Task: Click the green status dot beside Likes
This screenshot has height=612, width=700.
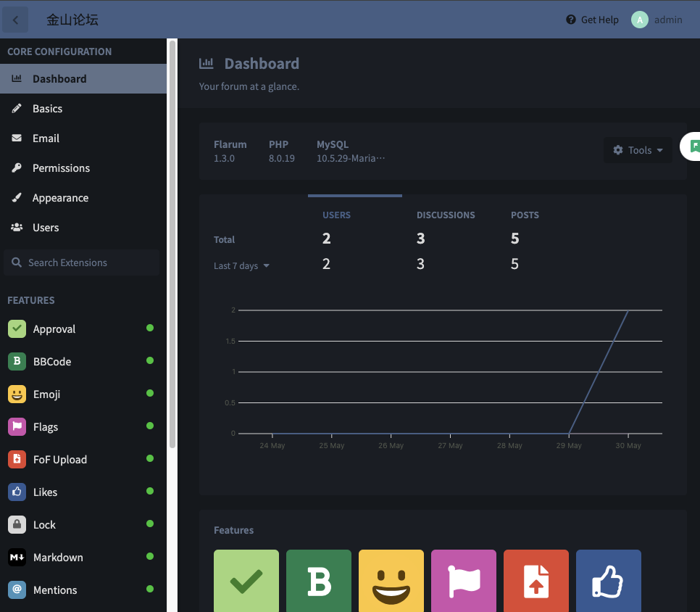Action: pos(150,491)
